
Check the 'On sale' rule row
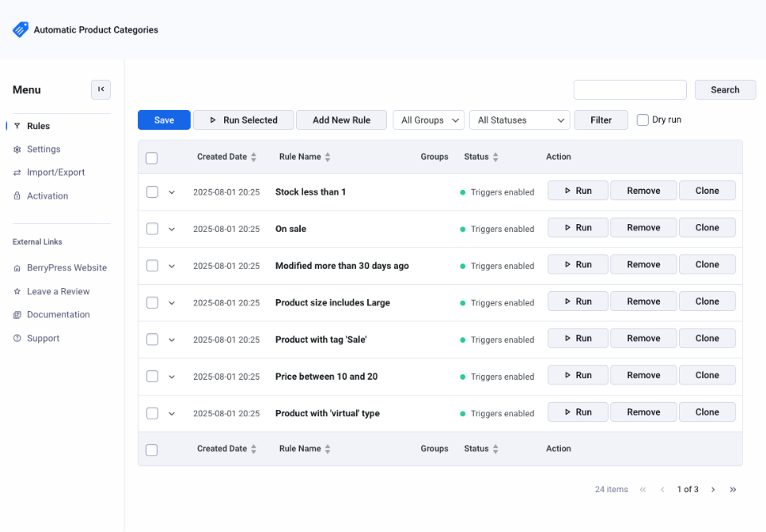(152, 229)
